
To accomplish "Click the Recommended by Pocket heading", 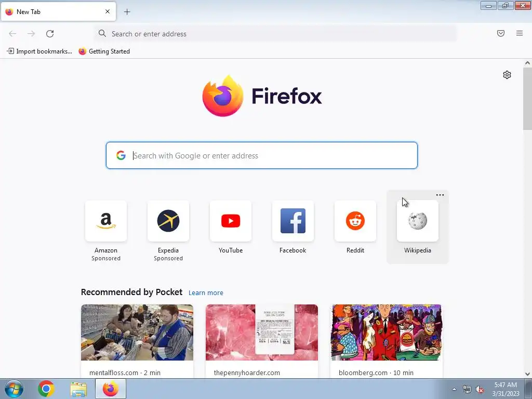I will [131, 292].
